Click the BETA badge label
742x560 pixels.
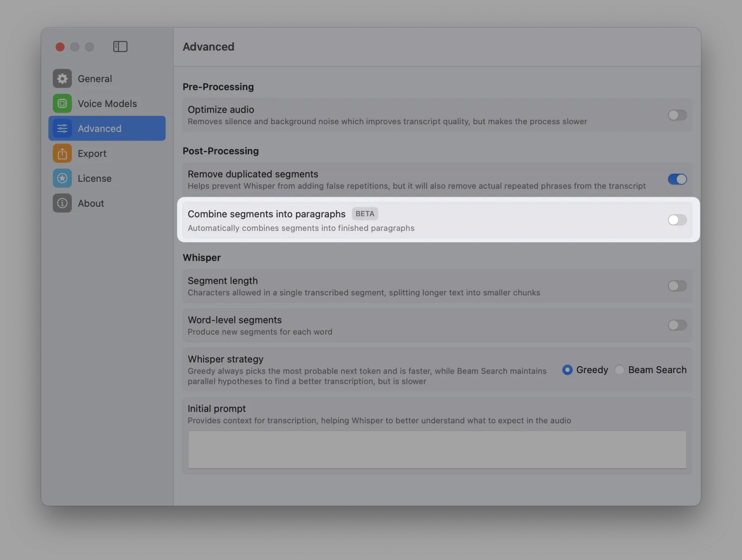pyautogui.click(x=365, y=214)
